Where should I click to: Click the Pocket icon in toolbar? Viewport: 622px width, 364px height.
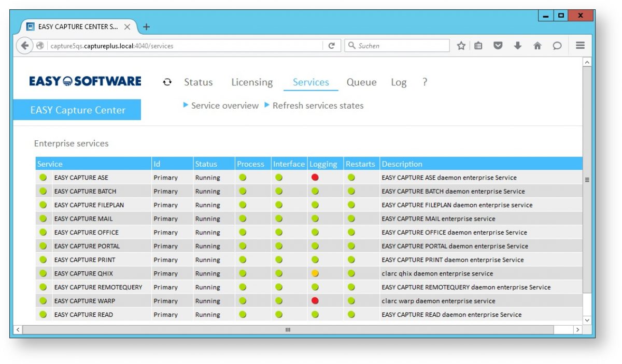tap(498, 46)
